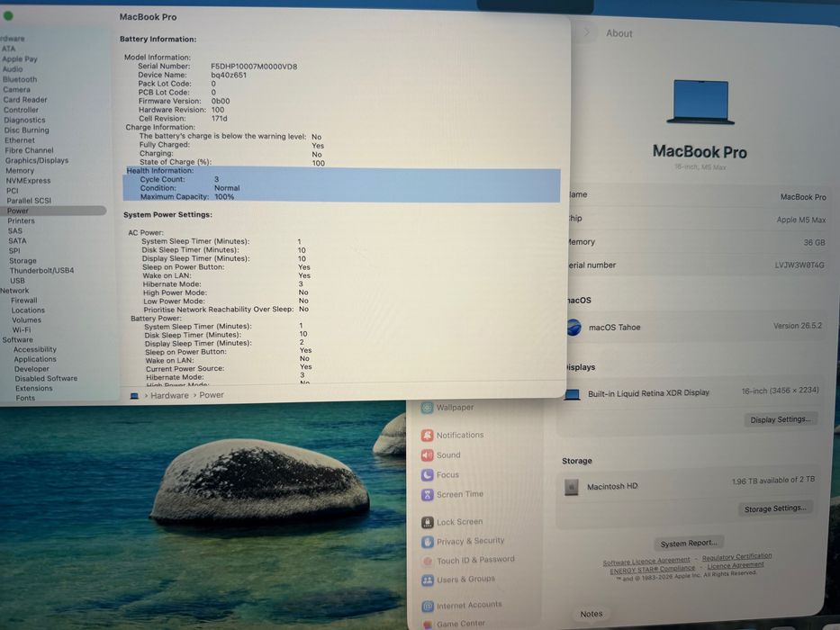Viewport: 840px width, 630px height.
Task: Open Software Licence Agreement link
Action: click(646, 562)
